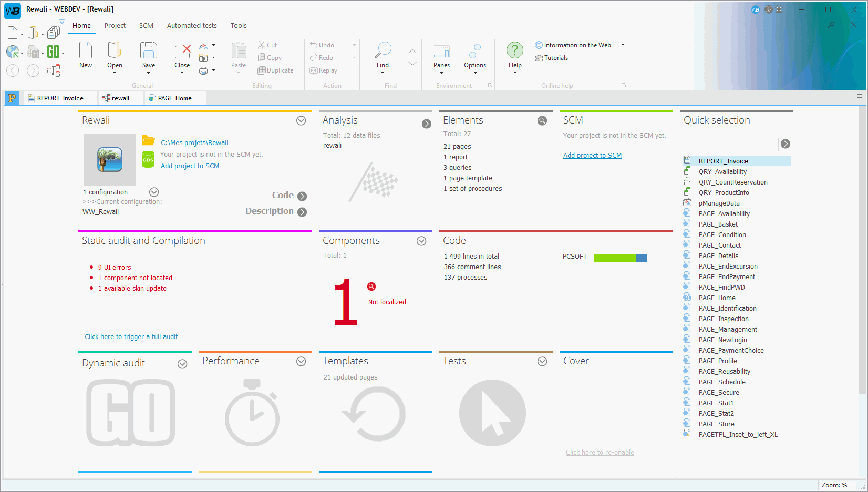
Task: Switch to the Project ribbon tab
Action: tap(115, 25)
